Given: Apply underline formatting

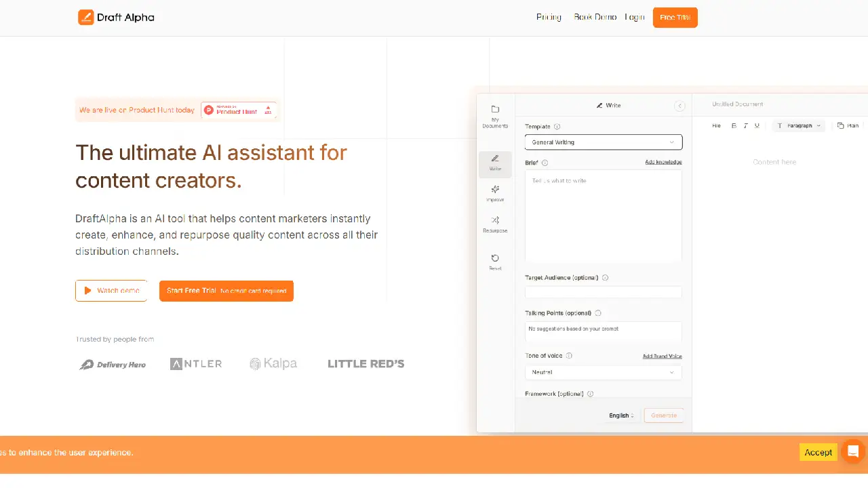Looking at the screenshot, I should pos(756,125).
